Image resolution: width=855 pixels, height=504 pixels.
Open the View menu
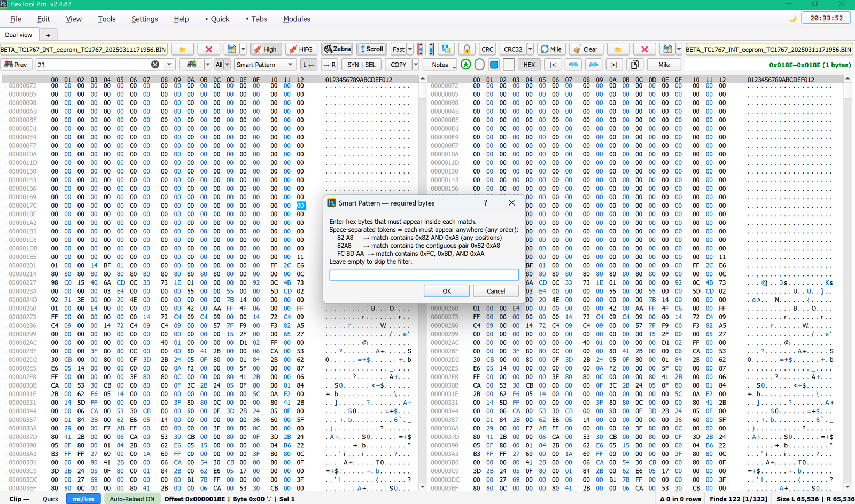[74, 19]
